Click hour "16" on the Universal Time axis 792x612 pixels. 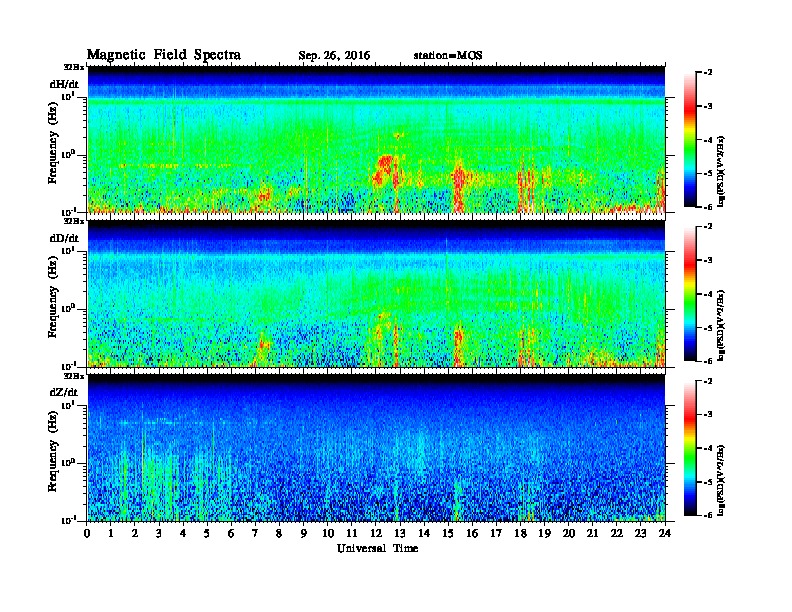click(472, 534)
